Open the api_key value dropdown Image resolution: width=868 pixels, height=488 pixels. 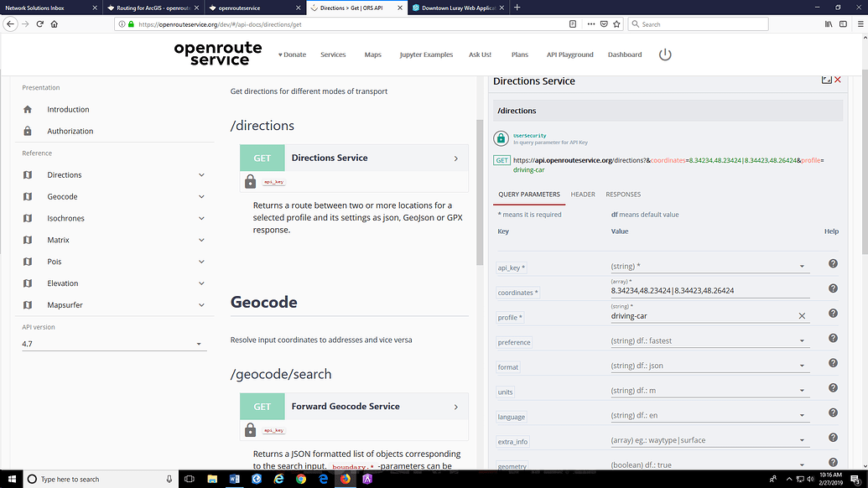[709, 267]
